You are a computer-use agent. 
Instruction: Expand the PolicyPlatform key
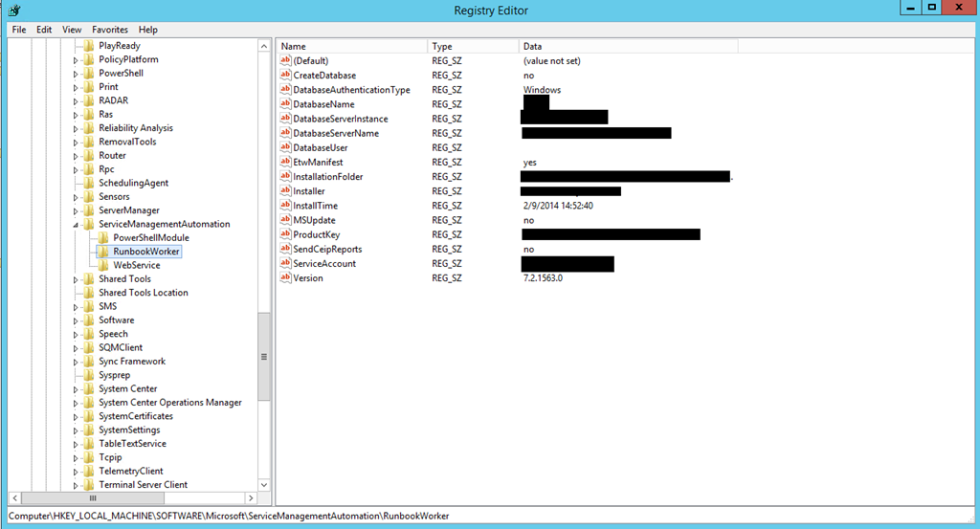point(77,59)
